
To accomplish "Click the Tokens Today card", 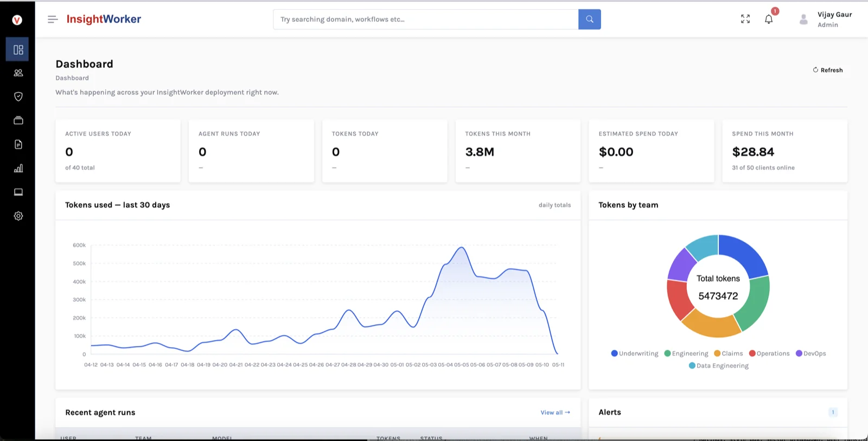I will 385,151.
